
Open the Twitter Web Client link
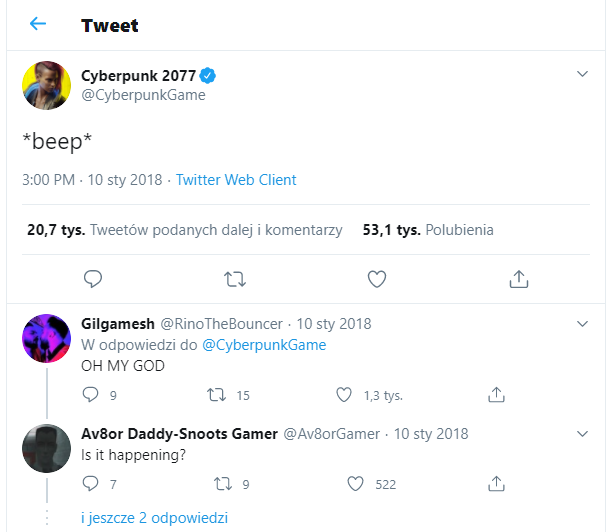(236, 180)
